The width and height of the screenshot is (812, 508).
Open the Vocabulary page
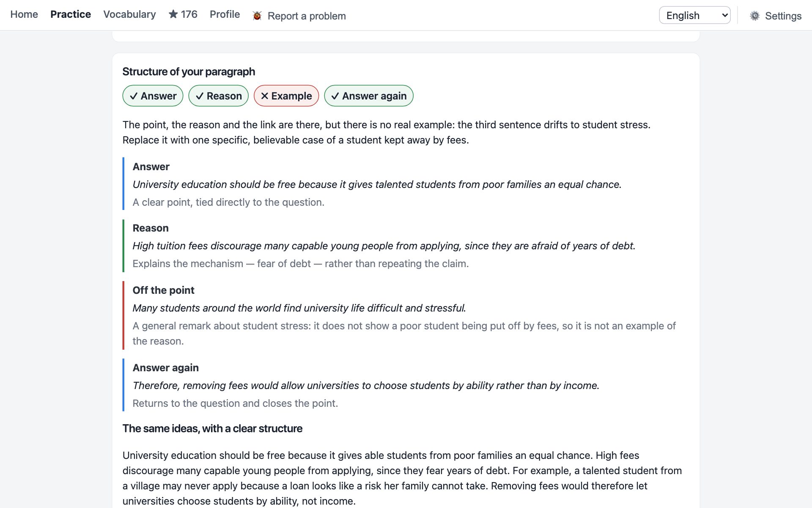tap(129, 14)
